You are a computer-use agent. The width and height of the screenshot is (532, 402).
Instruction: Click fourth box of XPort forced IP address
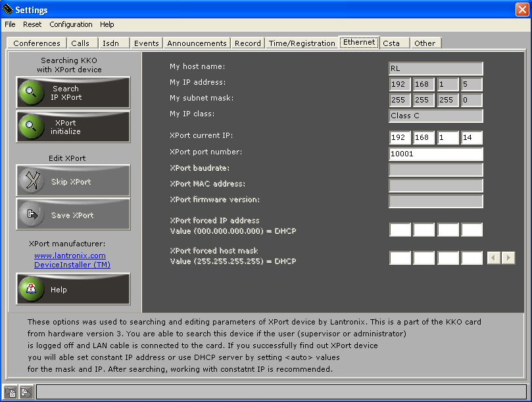pos(472,230)
